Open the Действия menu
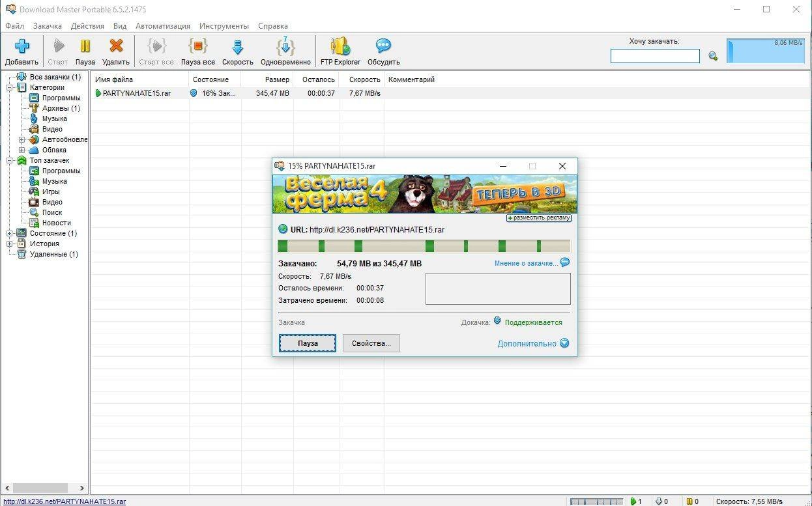The height and width of the screenshot is (506, 812). 87,26
